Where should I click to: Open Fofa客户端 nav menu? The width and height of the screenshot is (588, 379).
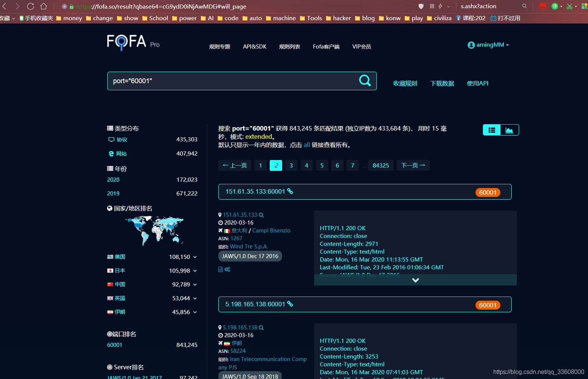pos(326,47)
